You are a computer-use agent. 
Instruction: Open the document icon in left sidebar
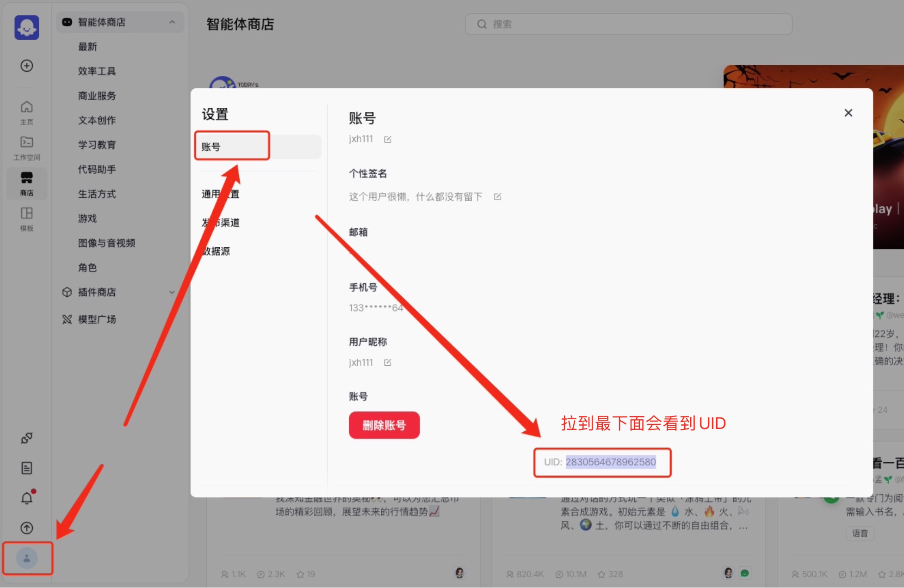pyautogui.click(x=27, y=468)
